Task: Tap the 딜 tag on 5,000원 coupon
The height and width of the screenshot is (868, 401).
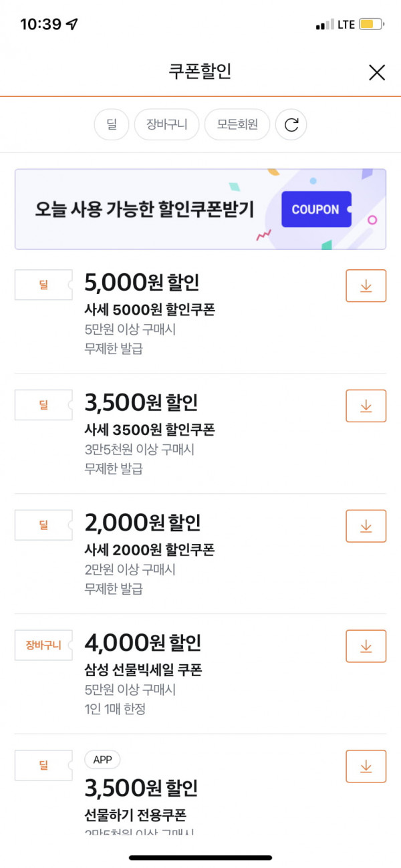Action: [x=43, y=285]
